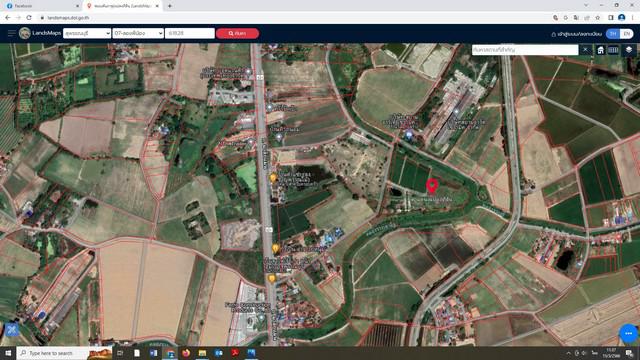Image resolution: width=640 pixels, height=360 pixels.
Task: Focus the parcel number input field
Action: (190, 33)
